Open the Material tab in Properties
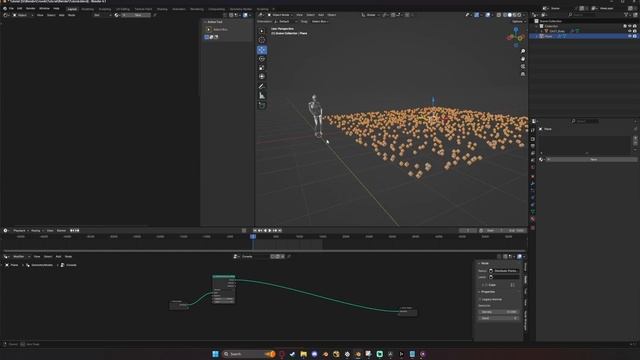The width and height of the screenshot is (640, 360). click(x=533, y=219)
